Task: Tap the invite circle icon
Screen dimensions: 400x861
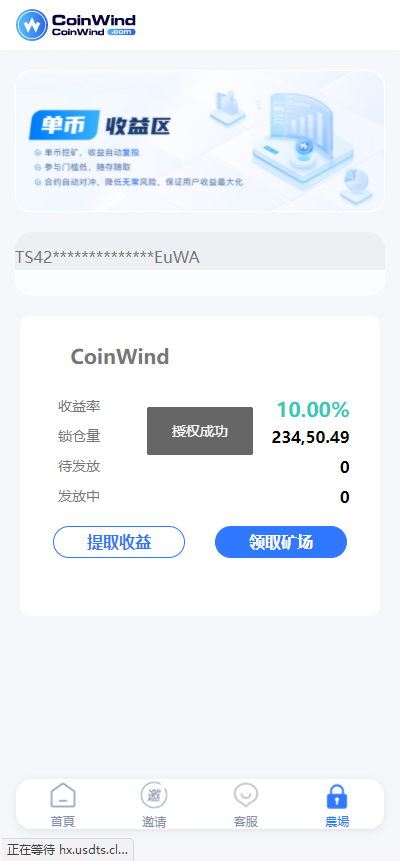Action: pos(154,795)
